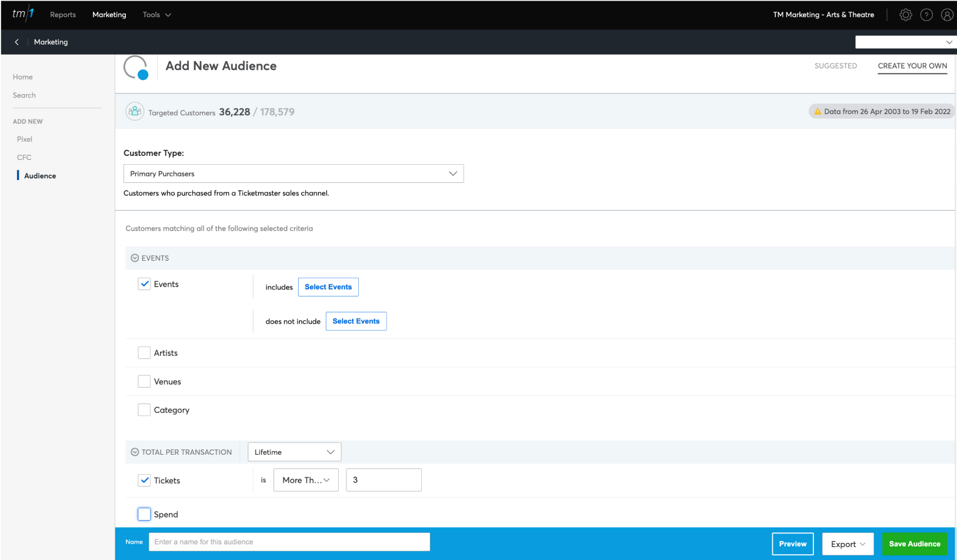The width and height of the screenshot is (957, 560).
Task: Select Audience in the sidebar
Action: [x=40, y=176]
